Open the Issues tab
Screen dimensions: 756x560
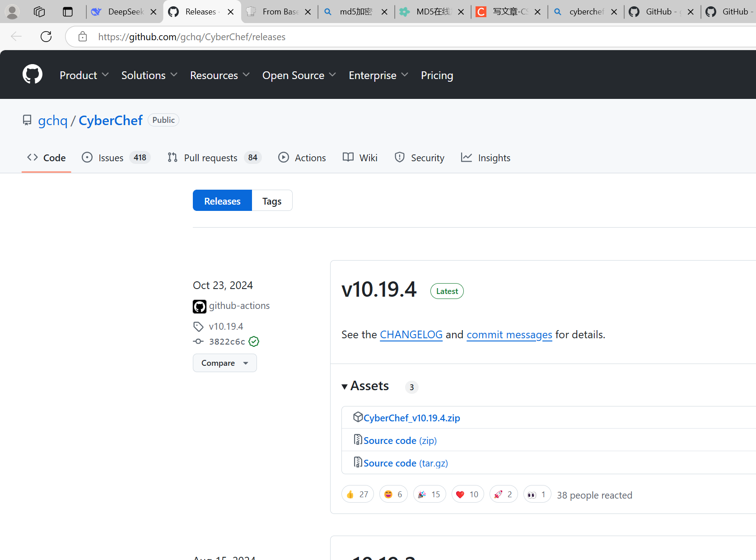click(x=116, y=158)
